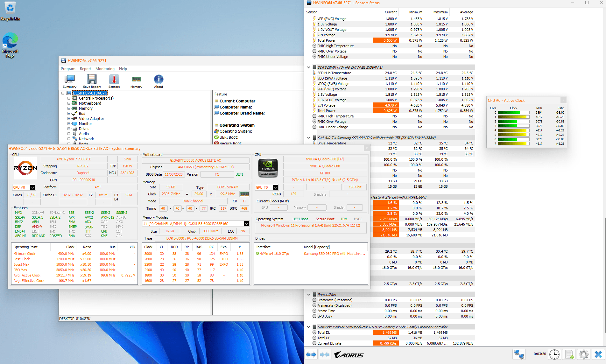606x364 pixels.
Task: Open the Report menu
Action: coord(85,69)
